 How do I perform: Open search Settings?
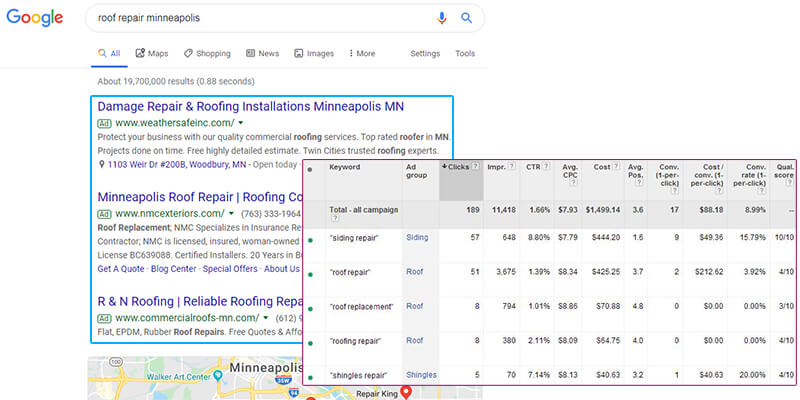pyautogui.click(x=425, y=53)
